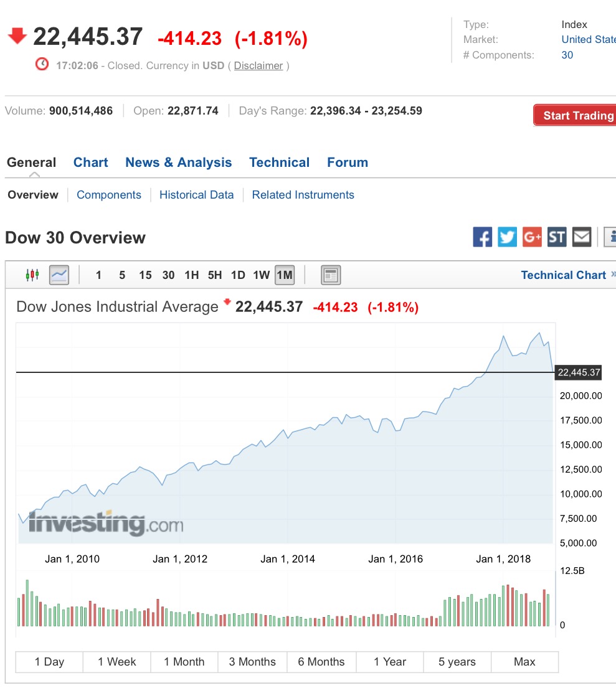Share on StockTwits
Image resolution: width=616 pixels, height=688 pixels.
pyautogui.click(x=557, y=237)
